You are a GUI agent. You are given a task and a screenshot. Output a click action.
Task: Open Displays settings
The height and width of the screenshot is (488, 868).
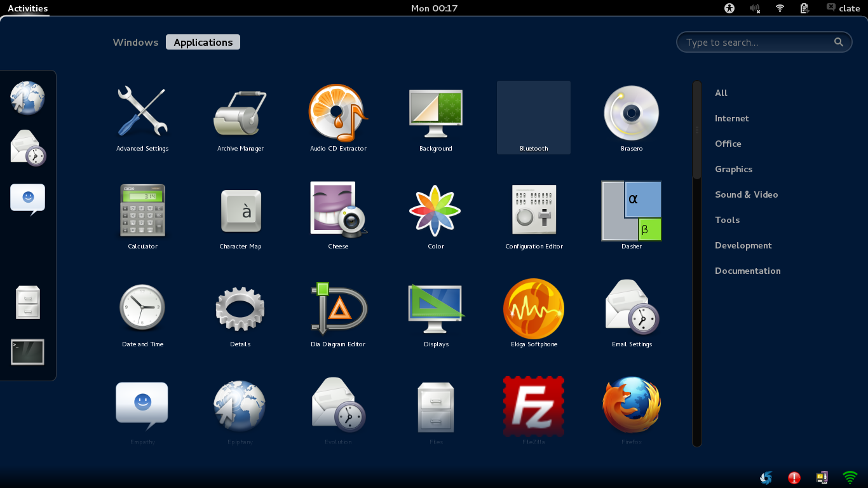tap(436, 314)
